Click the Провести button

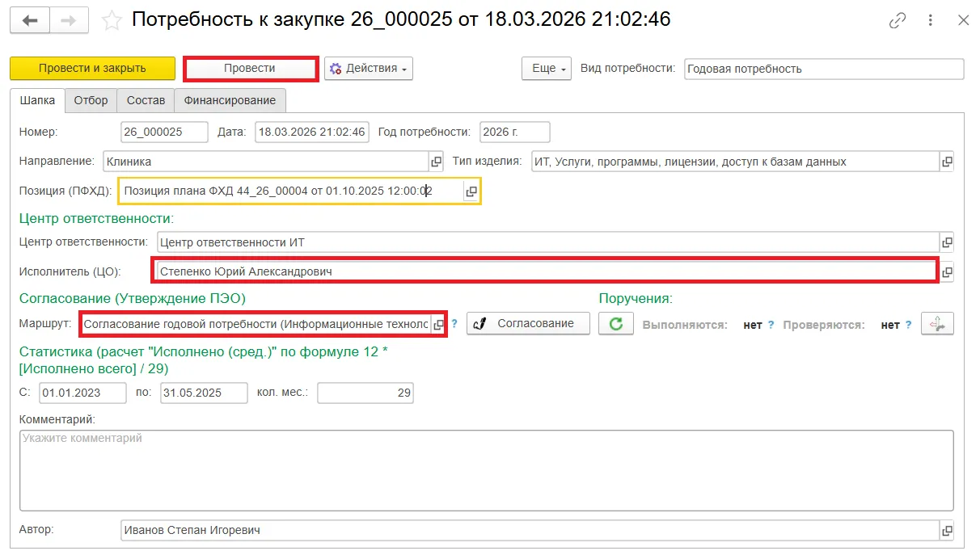tap(250, 69)
